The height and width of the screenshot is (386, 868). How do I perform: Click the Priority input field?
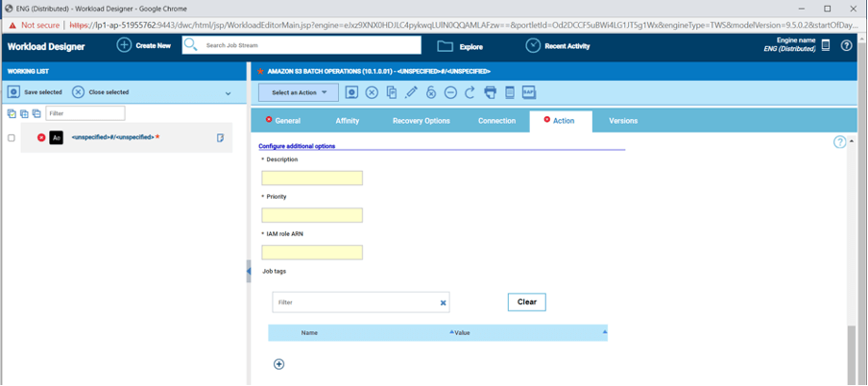tap(312, 215)
